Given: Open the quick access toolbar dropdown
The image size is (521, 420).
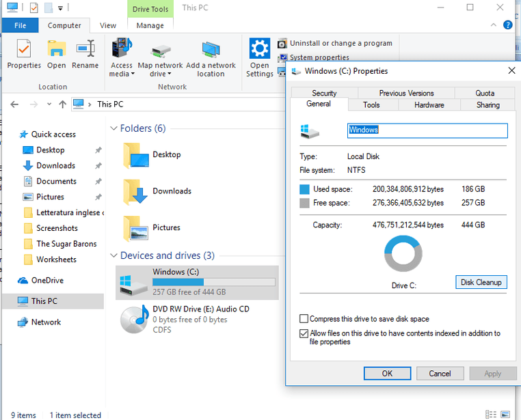Looking at the screenshot, I should coord(60,8).
